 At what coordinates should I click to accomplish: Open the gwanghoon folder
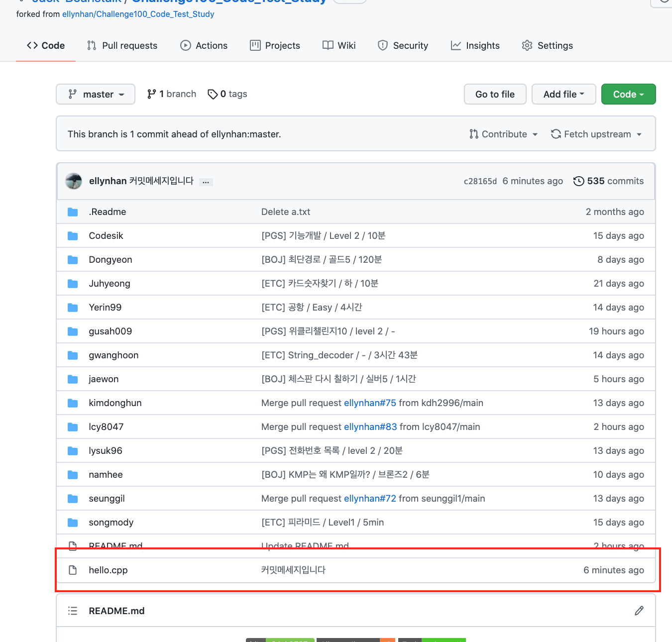(x=113, y=355)
